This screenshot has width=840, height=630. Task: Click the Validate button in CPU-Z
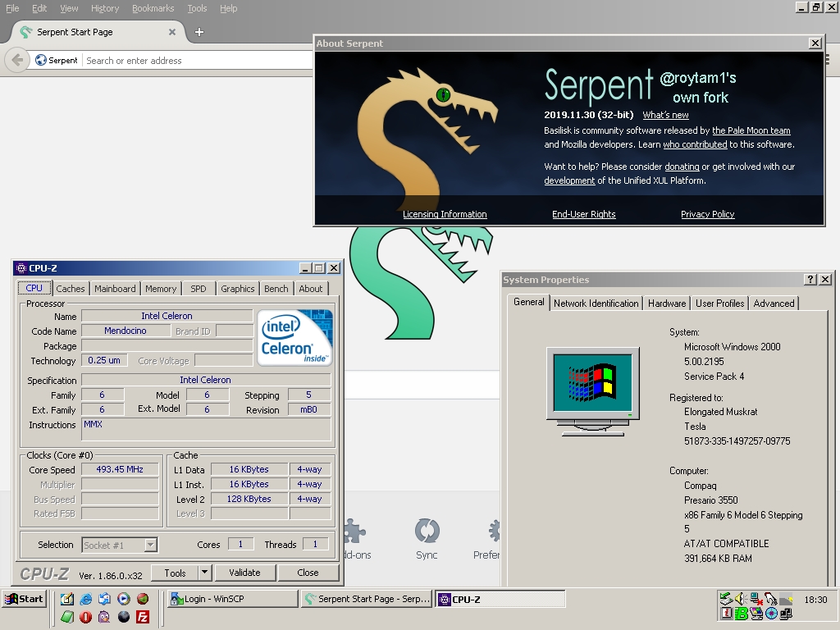[x=244, y=573]
